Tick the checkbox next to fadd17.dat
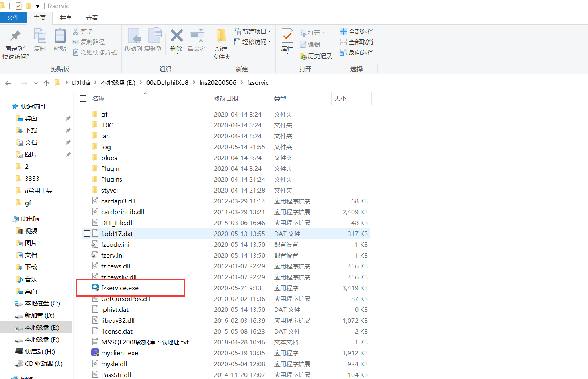The width and height of the screenshot is (588, 379). coord(87,234)
